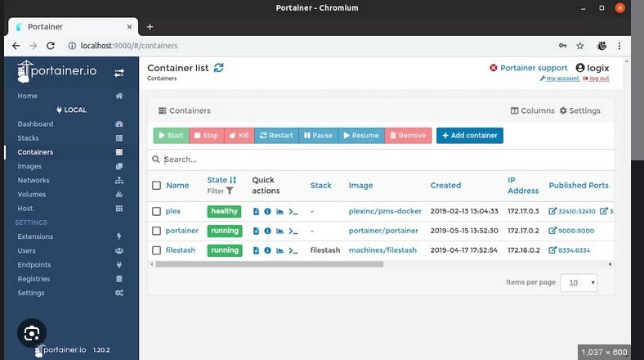Bookmark this page with star icon
Screen dimensions: 644x360
pyautogui.click(x=580, y=46)
